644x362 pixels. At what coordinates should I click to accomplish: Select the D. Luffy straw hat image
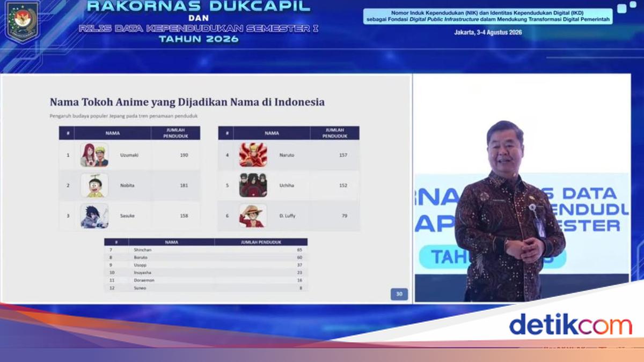click(x=253, y=216)
